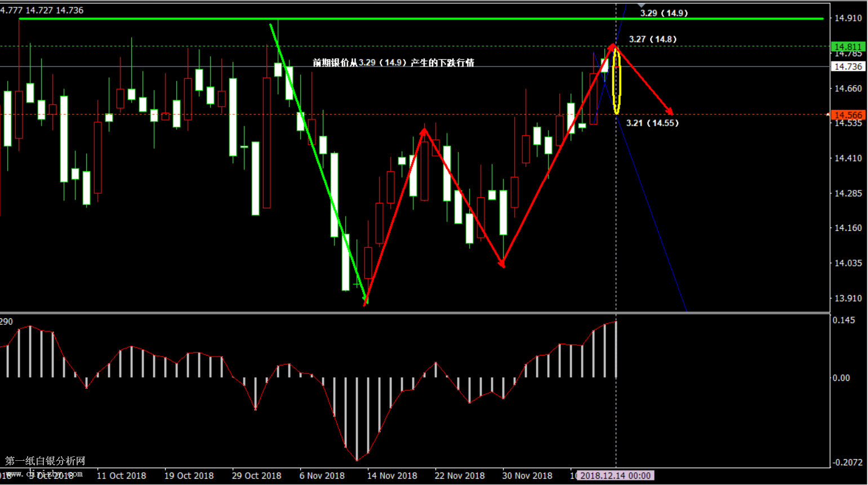Click the '290' indicator label in lower pane
Screen dimensions: 868x485
coord(6,322)
